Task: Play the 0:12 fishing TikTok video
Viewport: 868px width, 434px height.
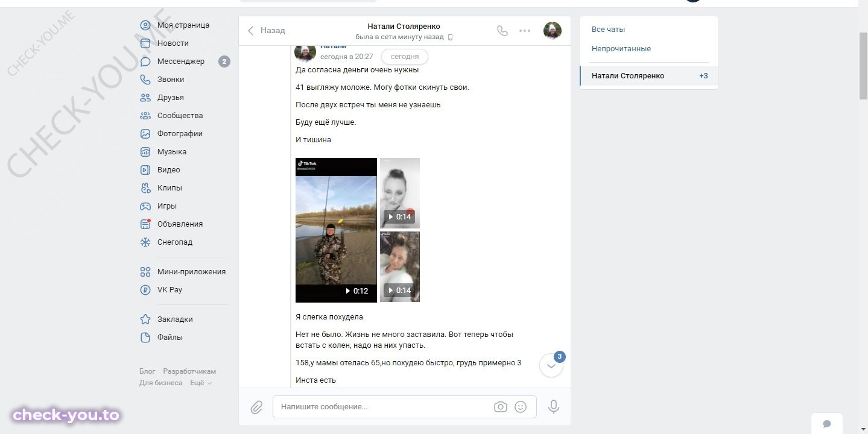Action: tap(336, 230)
